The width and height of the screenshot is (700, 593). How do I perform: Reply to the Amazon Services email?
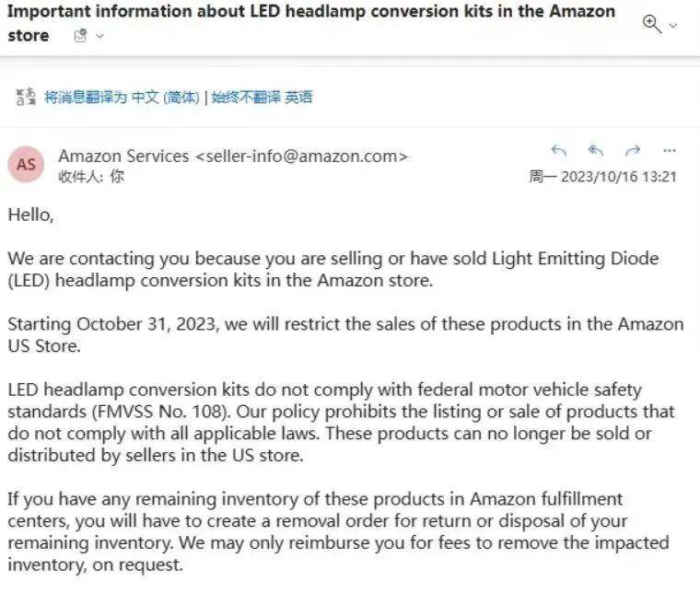pos(559,151)
